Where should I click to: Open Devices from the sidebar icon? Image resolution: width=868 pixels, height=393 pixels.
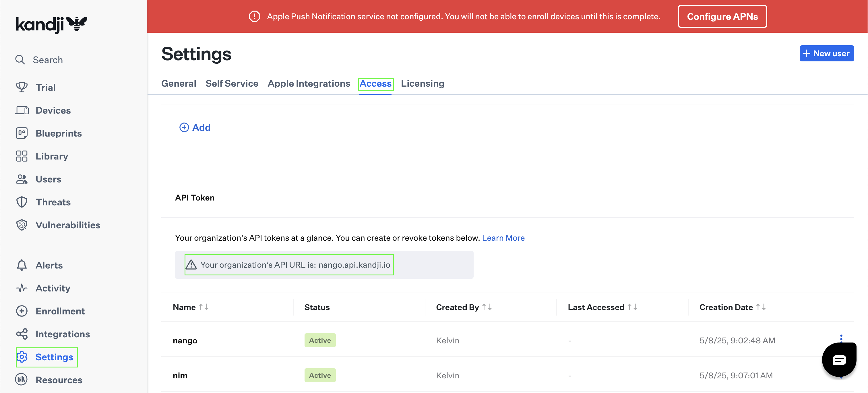[x=22, y=110]
